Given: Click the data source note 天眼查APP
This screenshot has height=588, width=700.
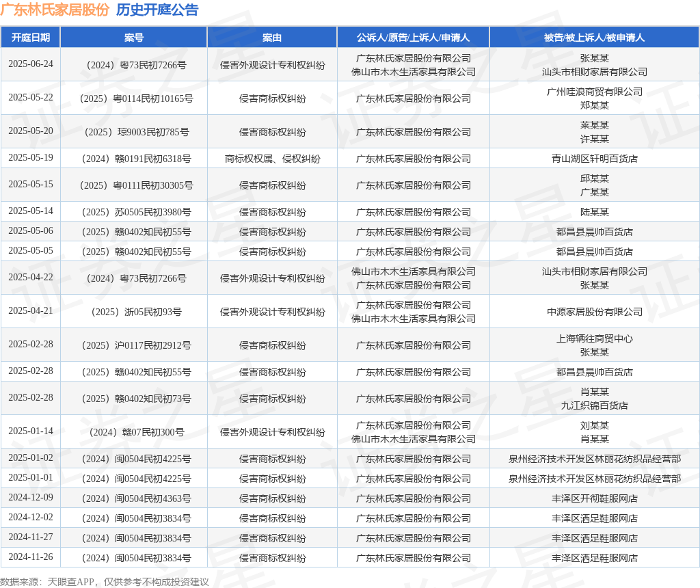Looking at the screenshot, I should click(70, 582).
